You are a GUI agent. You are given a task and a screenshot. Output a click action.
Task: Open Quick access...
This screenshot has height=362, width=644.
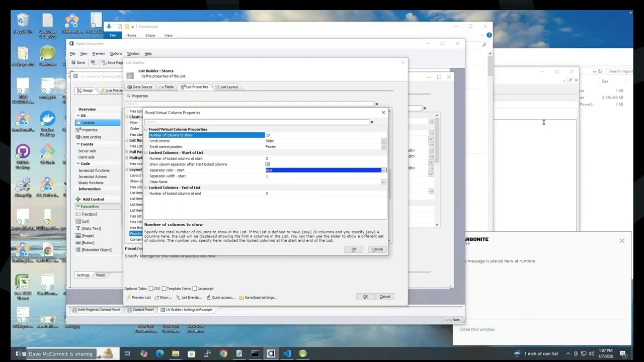(221, 297)
